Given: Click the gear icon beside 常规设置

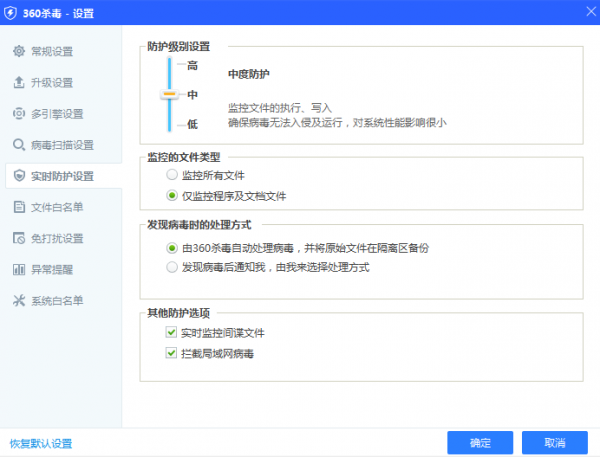Looking at the screenshot, I should click(19, 51).
